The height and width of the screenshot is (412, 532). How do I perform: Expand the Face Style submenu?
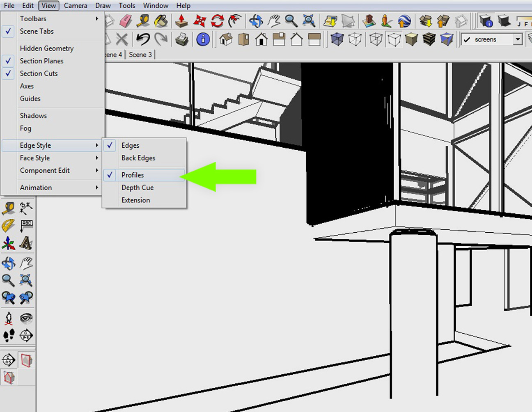(34, 158)
